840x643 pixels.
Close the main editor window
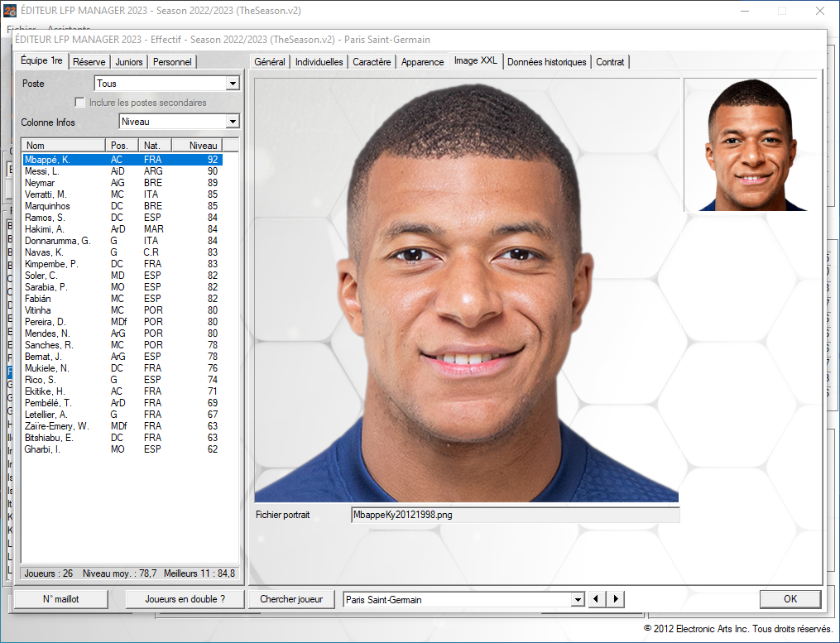(819, 11)
